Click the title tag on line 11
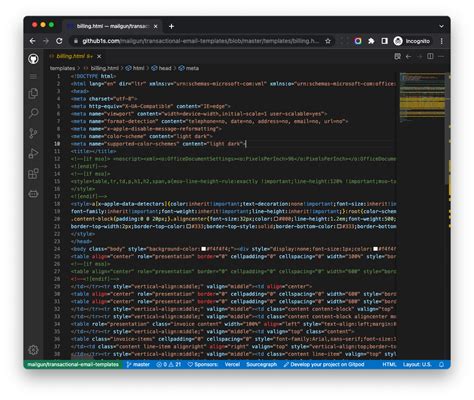This screenshot has width=474, height=400. click(94, 151)
